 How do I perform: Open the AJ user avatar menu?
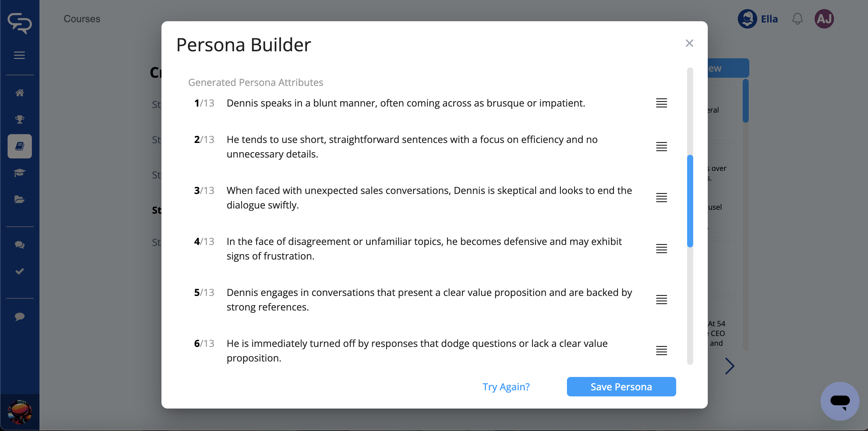tap(824, 19)
